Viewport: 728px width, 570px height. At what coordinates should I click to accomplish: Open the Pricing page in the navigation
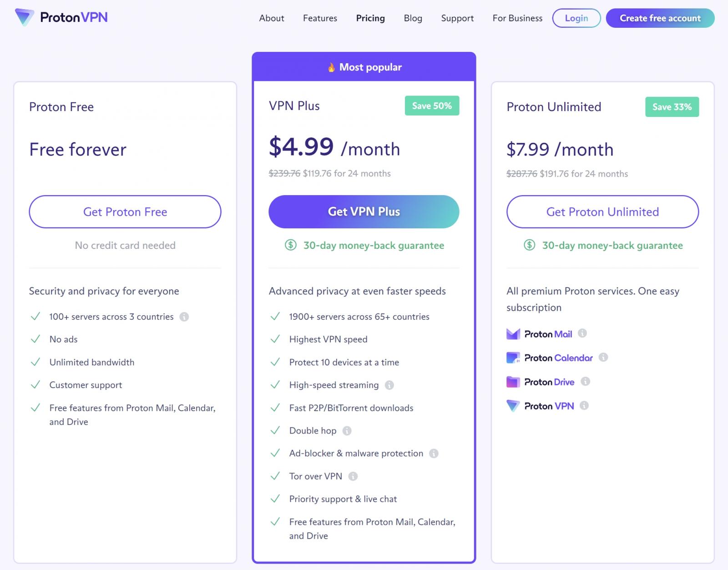tap(370, 18)
